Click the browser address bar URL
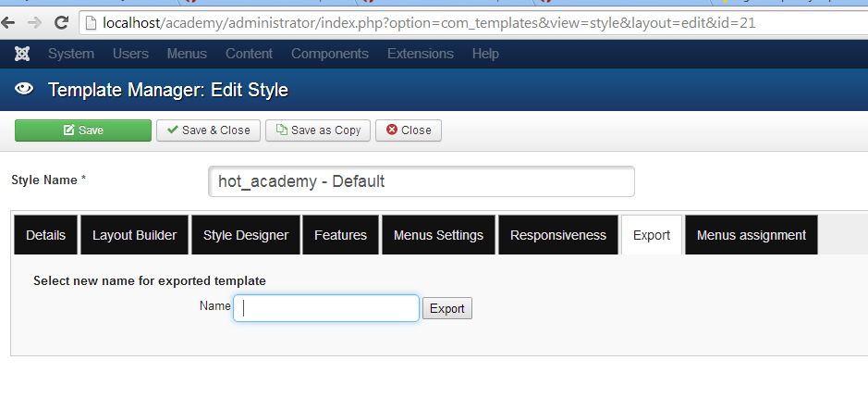 coord(429,23)
